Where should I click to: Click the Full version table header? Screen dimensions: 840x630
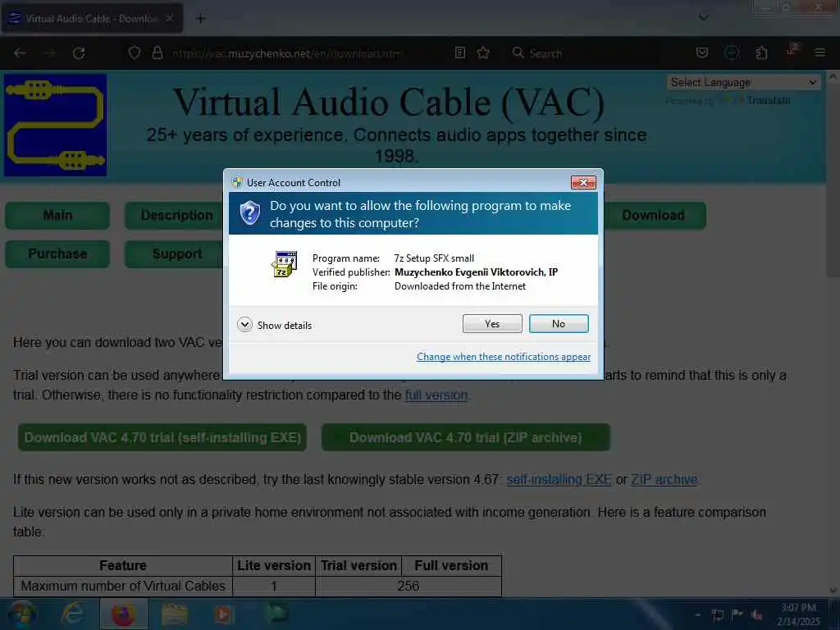coord(451,566)
